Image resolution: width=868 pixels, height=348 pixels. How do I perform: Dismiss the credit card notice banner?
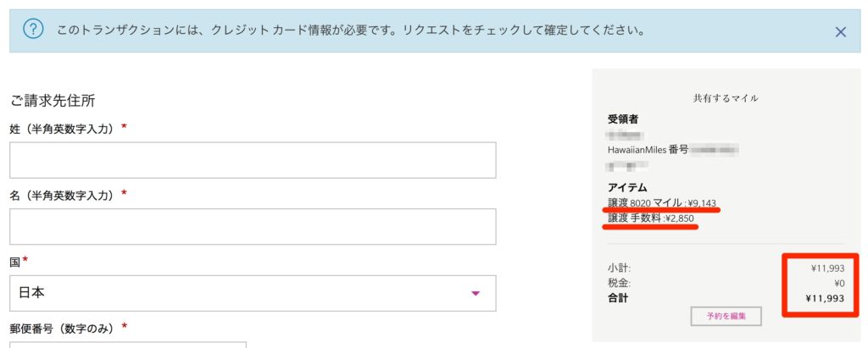840,32
